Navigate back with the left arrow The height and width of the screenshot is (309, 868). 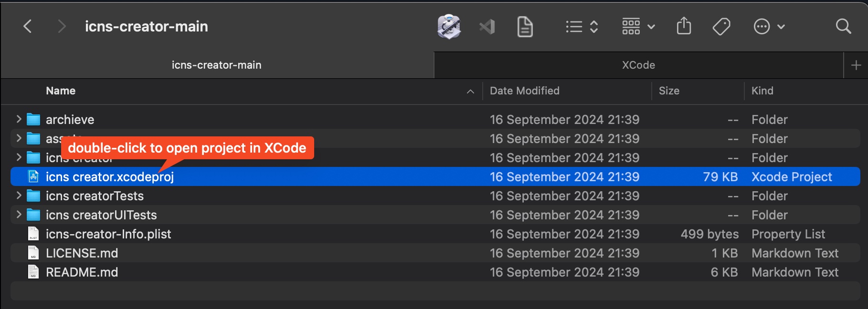[27, 26]
